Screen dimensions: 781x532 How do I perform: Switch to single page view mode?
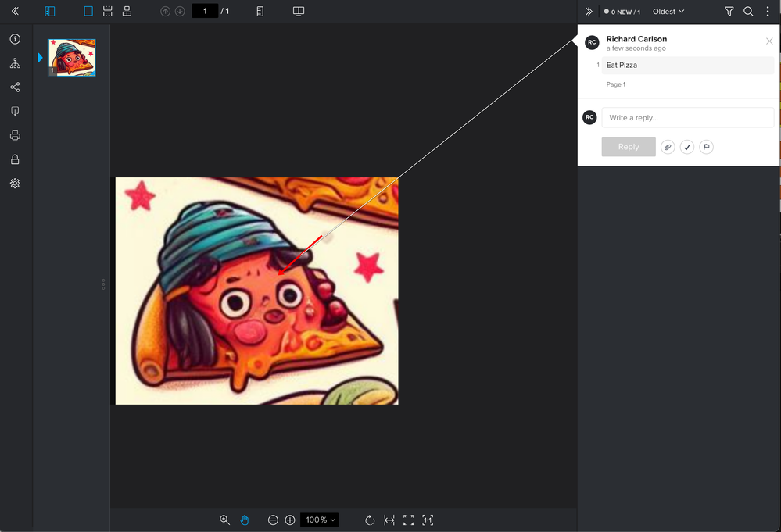tap(88, 12)
